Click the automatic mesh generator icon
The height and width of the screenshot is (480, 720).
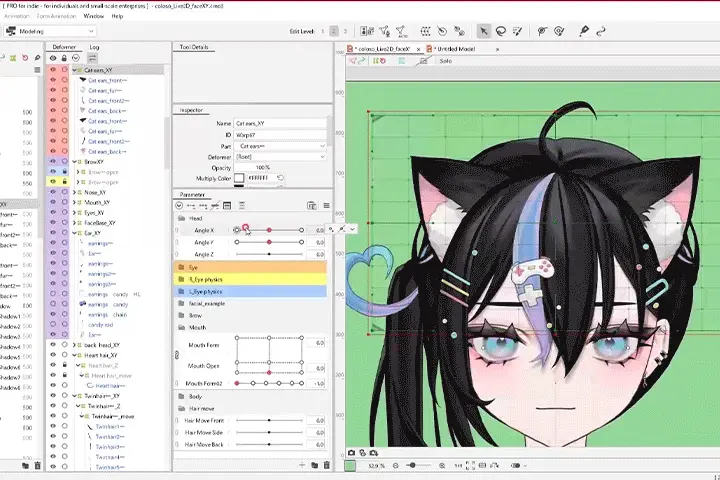tap(401, 31)
